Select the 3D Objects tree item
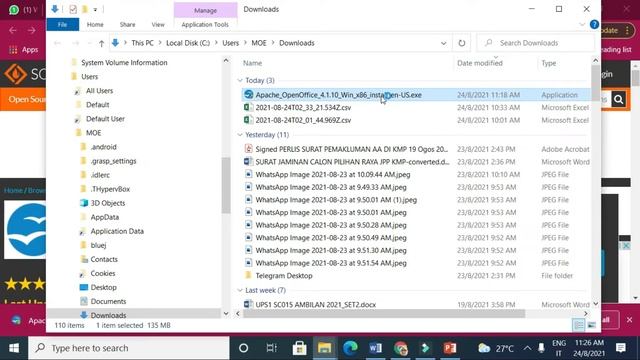 [x=108, y=203]
